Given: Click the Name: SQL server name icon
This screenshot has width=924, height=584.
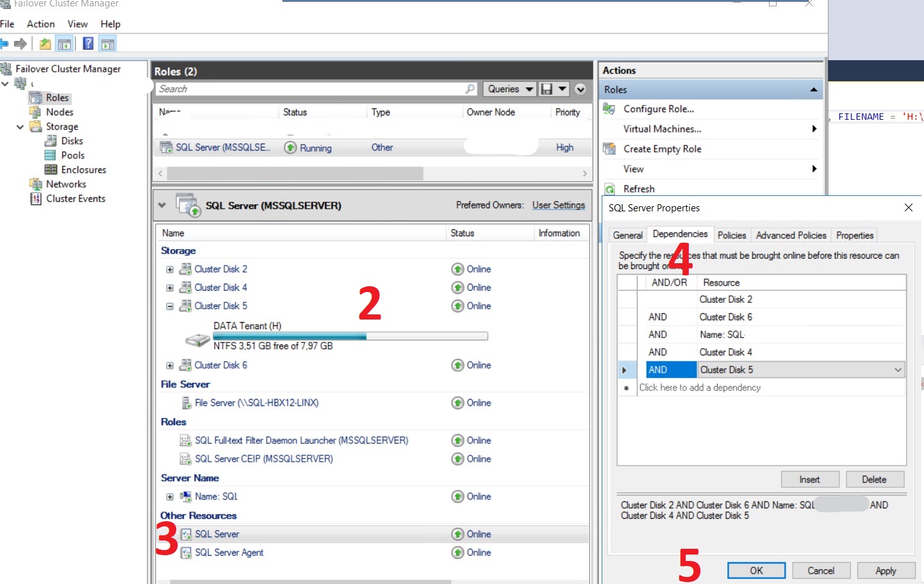Looking at the screenshot, I should point(186,496).
